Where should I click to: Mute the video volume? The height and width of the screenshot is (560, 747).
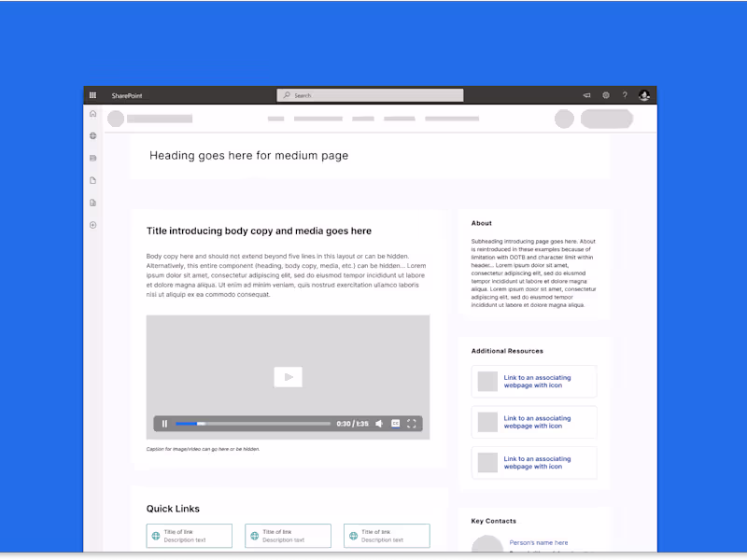click(378, 424)
